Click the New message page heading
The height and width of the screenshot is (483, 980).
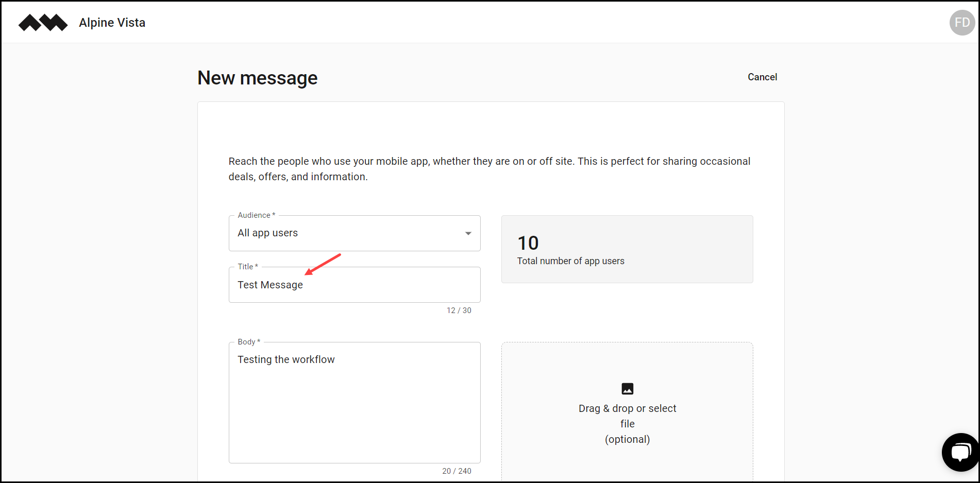tap(257, 78)
